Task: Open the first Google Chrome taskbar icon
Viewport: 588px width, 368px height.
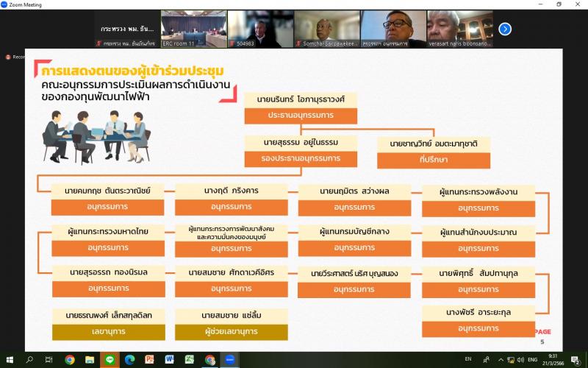Action: pyautogui.click(x=69, y=360)
